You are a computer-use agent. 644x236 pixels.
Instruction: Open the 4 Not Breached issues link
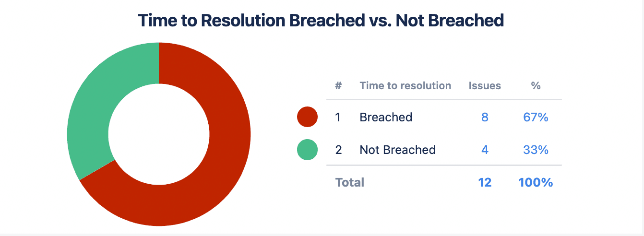click(x=485, y=150)
